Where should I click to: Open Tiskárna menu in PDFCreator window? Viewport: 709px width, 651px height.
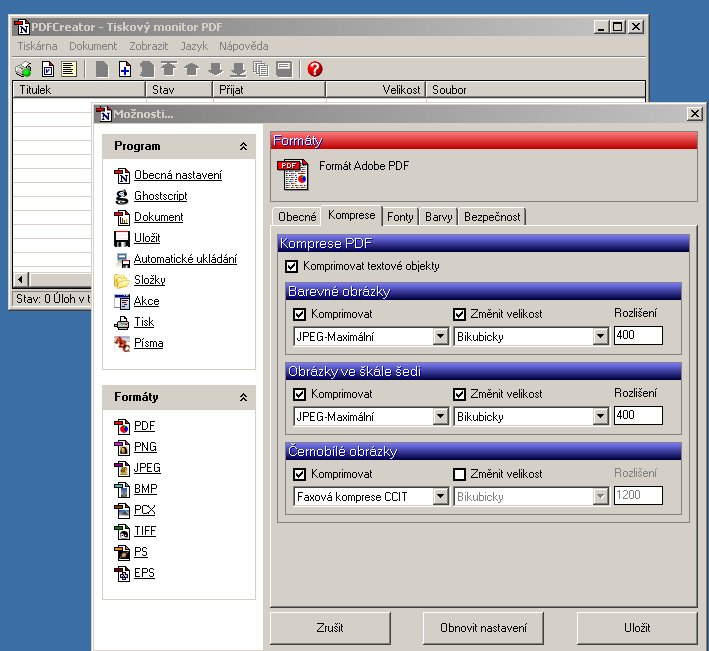coord(38,46)
